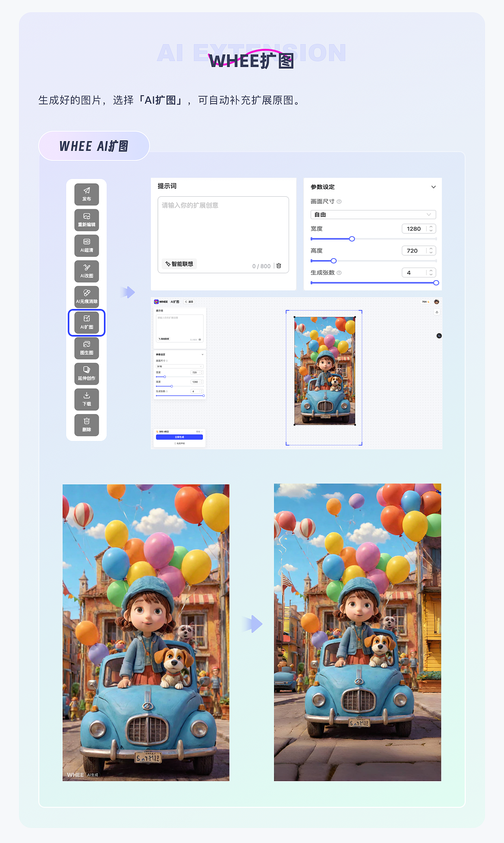Click the AI扩图 label beside the WHEE logo

[175, 301]
